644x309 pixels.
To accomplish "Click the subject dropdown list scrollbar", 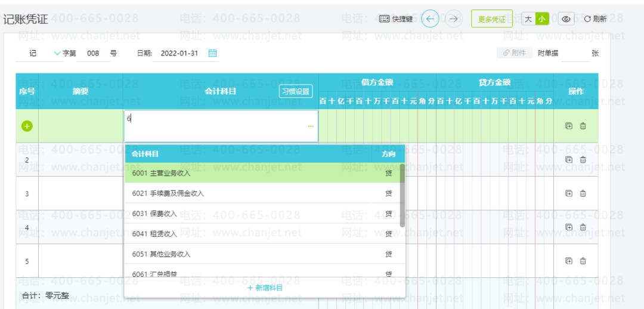I will coord(402,196).
